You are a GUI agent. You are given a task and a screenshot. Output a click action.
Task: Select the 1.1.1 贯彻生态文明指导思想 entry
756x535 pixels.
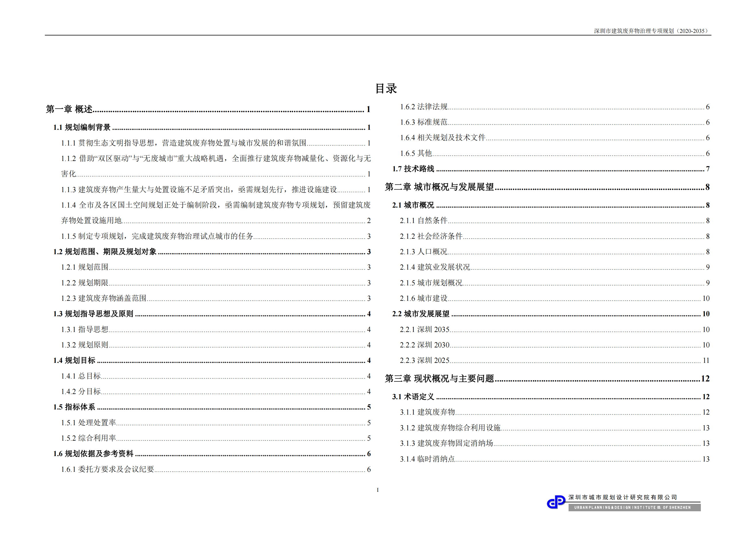coord(216,143)
